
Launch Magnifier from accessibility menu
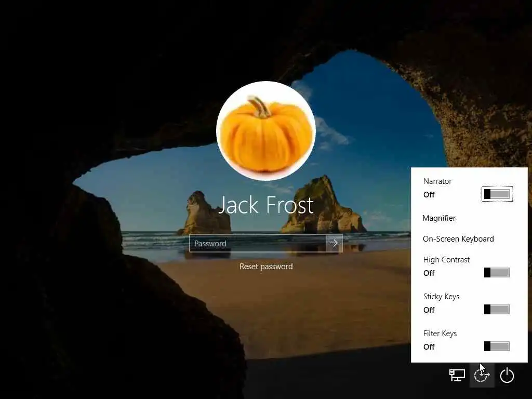[439, 218]
